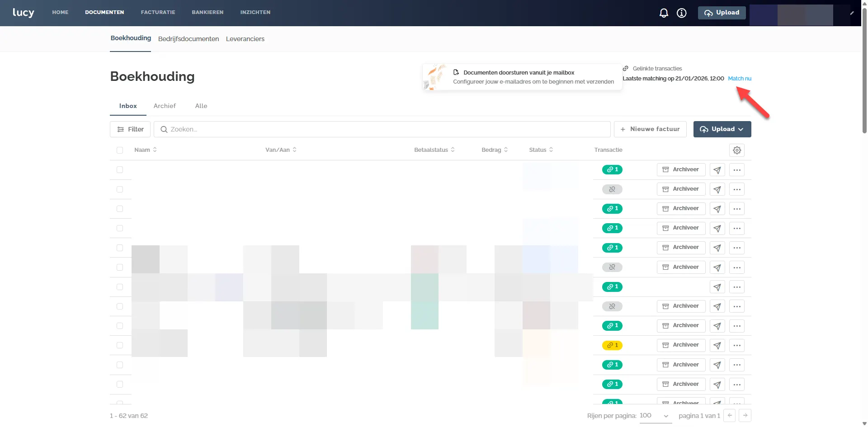This screenshot has height=427, width=868.
Task: Tick the checkbox of the first row
Action: coord(120,170)
